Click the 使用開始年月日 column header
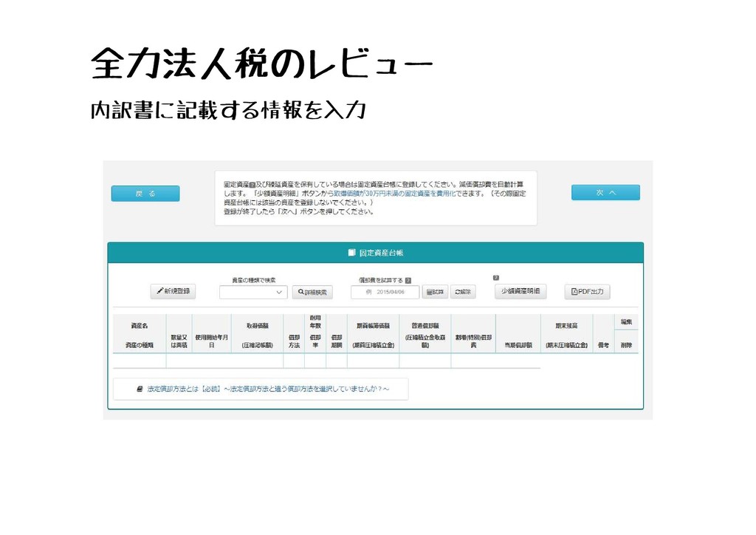 [x=212, y=341]
